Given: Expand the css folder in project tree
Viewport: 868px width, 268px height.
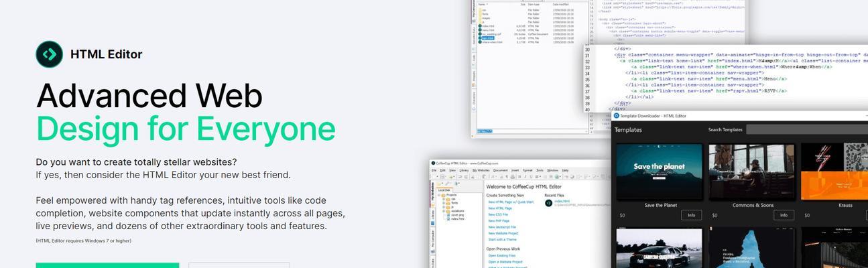Looking at the screenshot, I should click(443, 199).
